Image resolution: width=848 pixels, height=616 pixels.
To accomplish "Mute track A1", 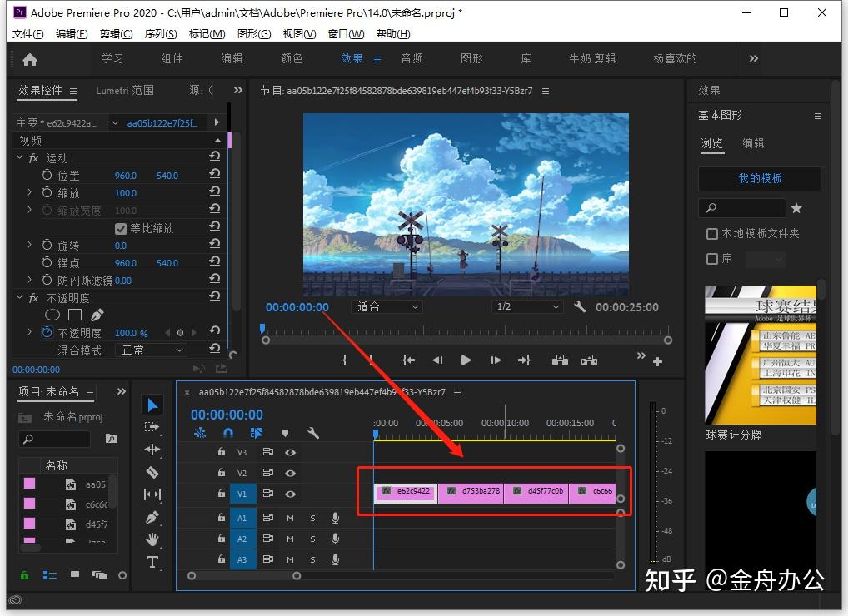I will pyautogui.click(x=291, y=519).
